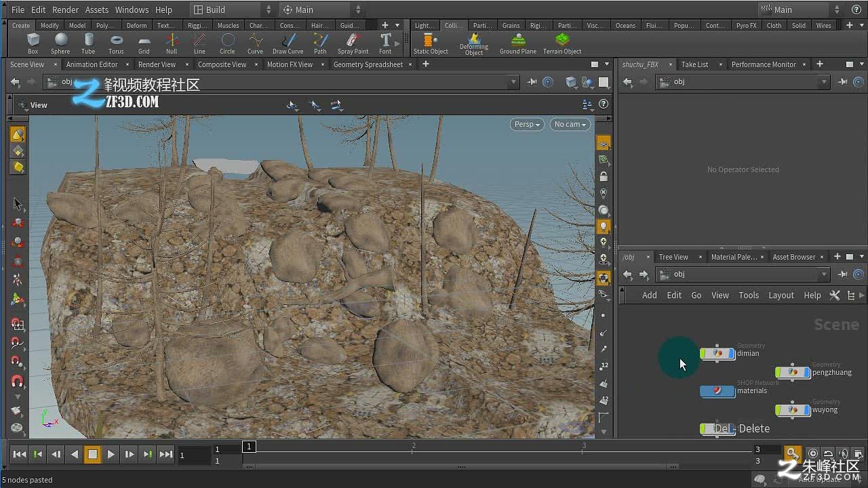The image size is (868, 488).
Task: Open the Render menu
Action: click(x=65, y=9)
